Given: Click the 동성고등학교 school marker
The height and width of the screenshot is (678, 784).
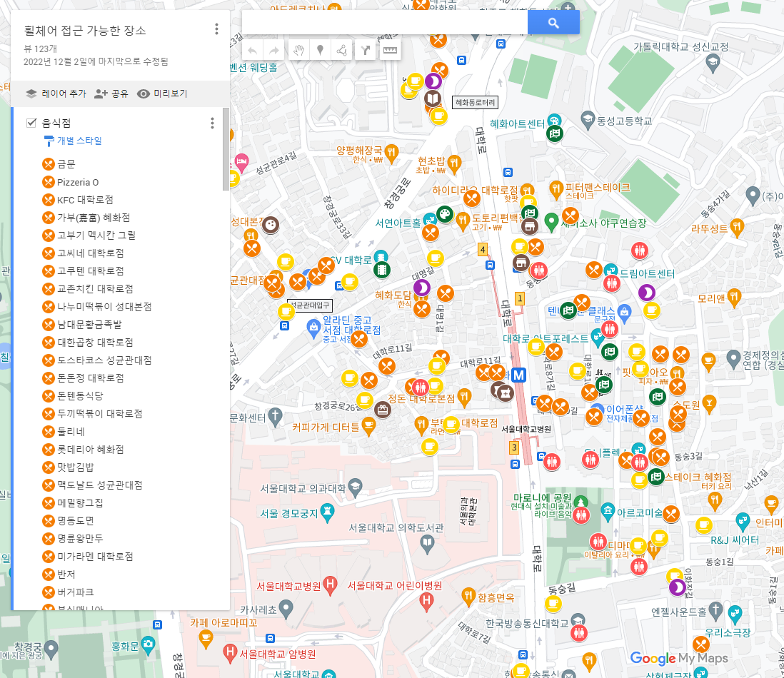Looking at the screenshot, I should (x=588, y=120).
